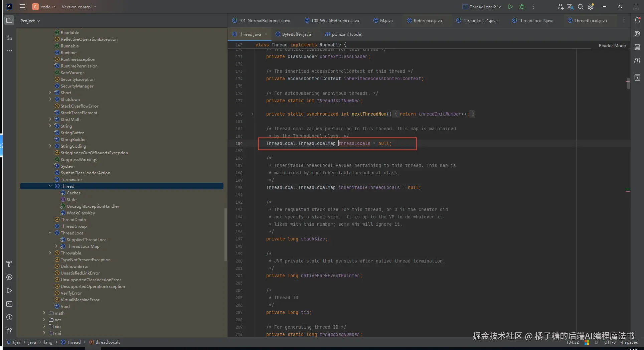Toggle Reader Mode in editor
Viewport: 644px width, 350px height.
pyautogui.click(x=612, y=45)
